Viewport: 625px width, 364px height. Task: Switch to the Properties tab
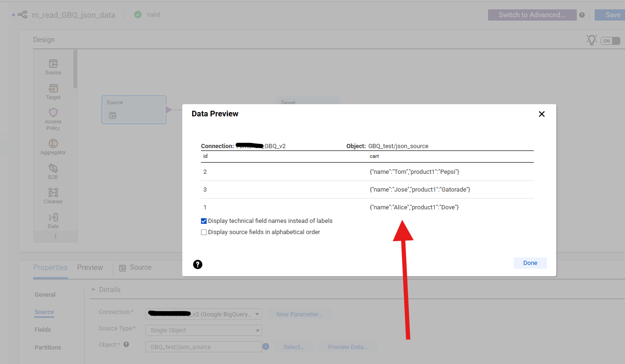[x=50, y=268]
